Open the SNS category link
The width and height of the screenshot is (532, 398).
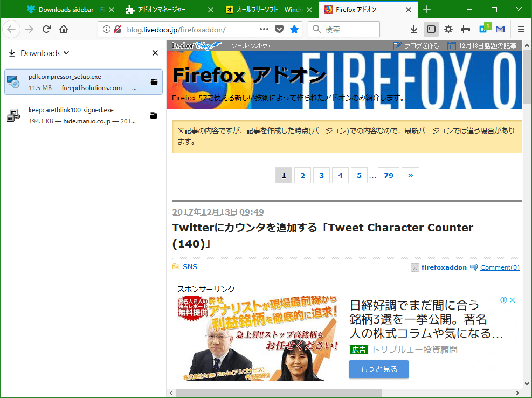tap(190, 266)
